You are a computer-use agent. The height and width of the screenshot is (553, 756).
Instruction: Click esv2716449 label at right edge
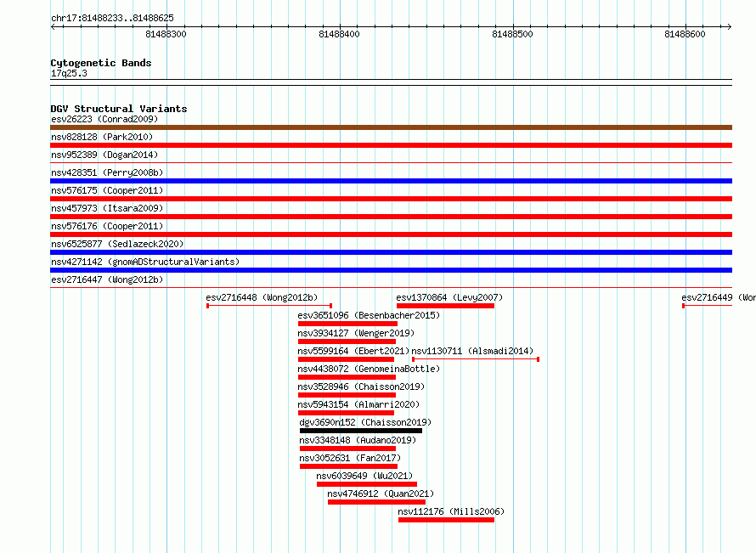pyautogui.click(x=719, y=297)
